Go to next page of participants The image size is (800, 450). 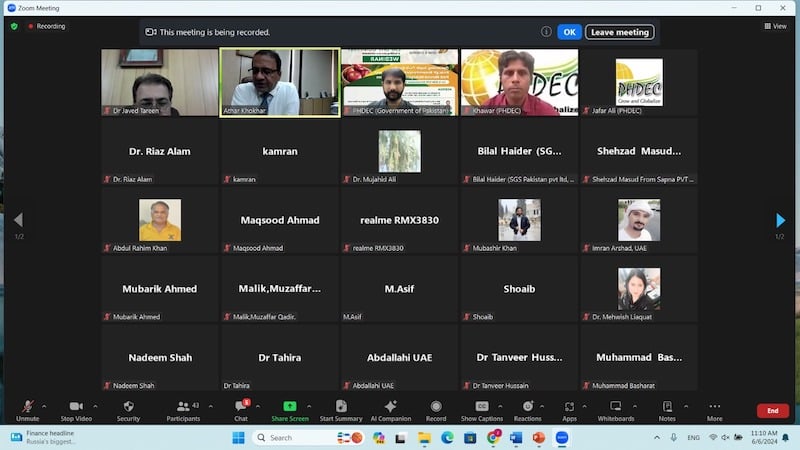point(780,220)
